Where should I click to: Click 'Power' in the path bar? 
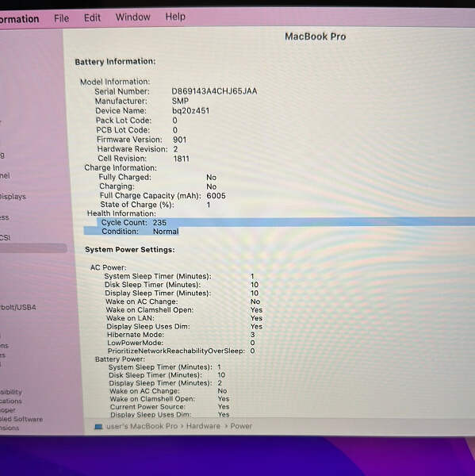[241, 426]
